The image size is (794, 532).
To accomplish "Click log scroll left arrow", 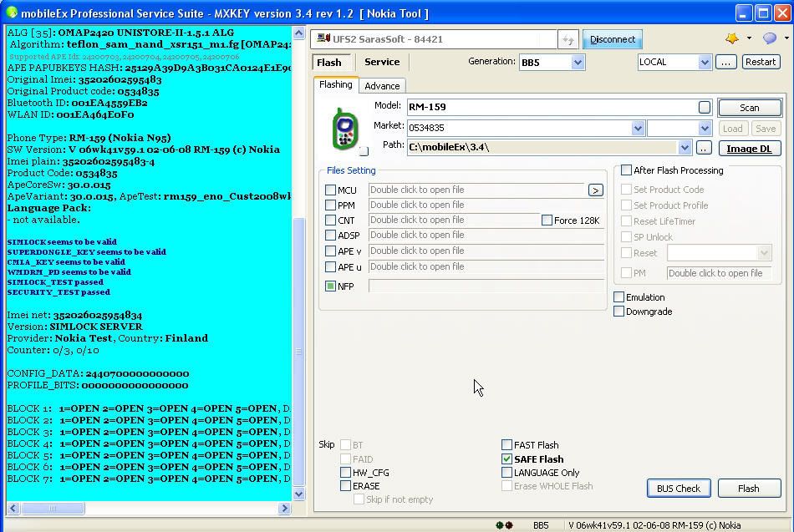I will tap(13, 508).
